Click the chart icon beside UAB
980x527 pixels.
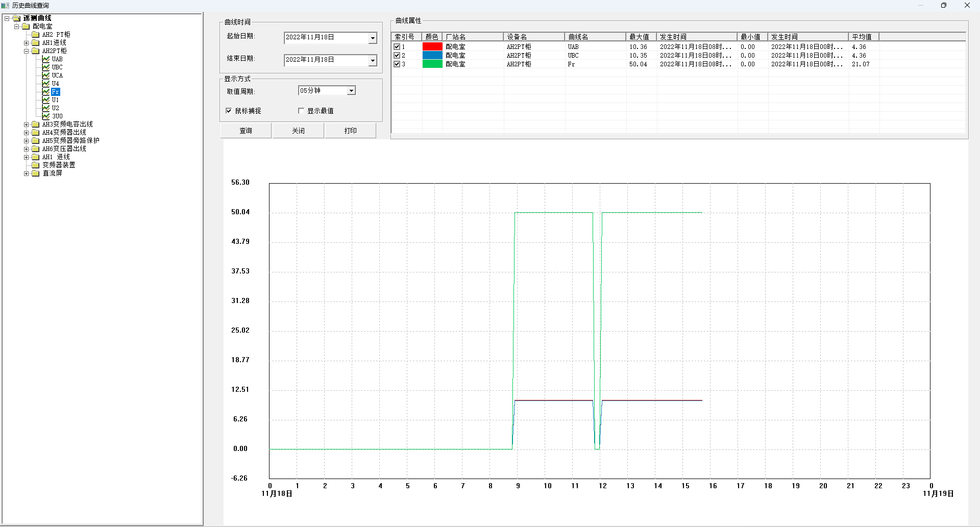point(46,59)
